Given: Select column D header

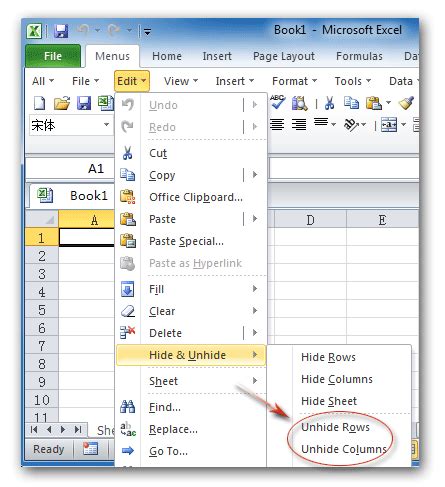Looking at the screenshot, I should click(310, 220).
